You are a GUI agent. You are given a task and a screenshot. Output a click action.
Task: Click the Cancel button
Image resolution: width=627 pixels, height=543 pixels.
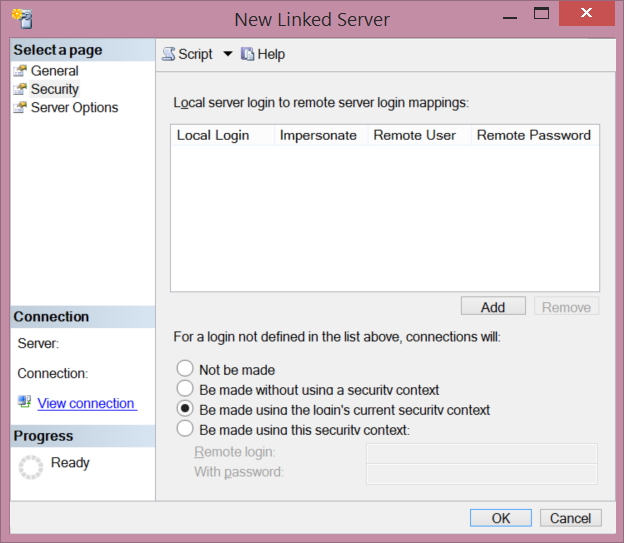(571, 517)
